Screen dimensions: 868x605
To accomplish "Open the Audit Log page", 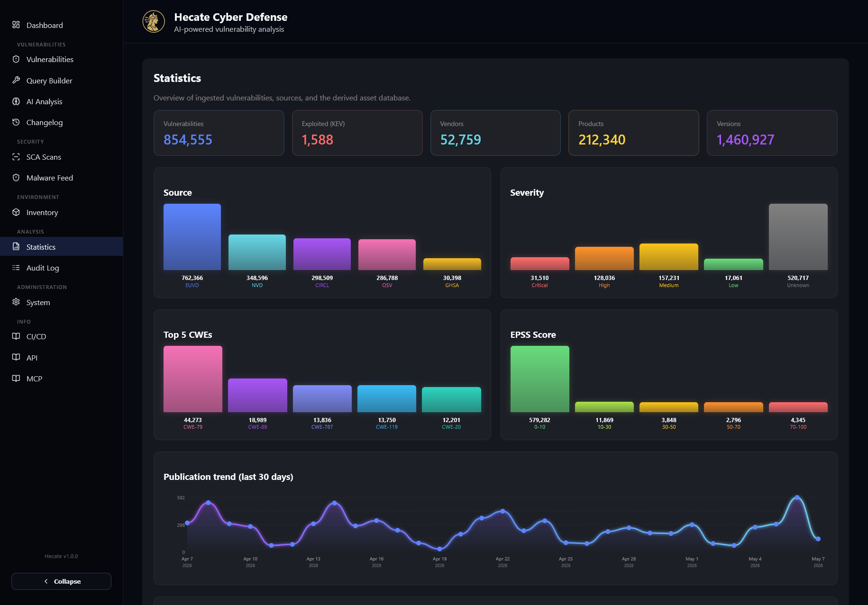I will pos(62,268).
